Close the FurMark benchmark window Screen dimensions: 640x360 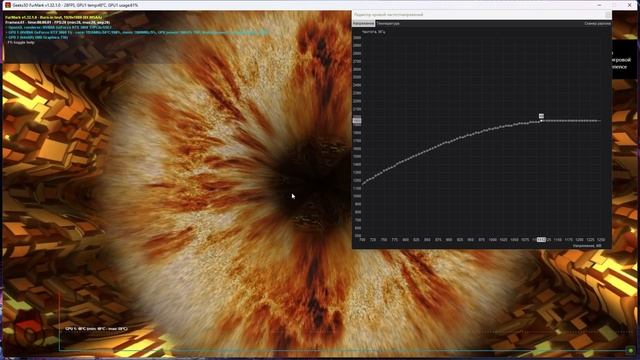[629, 5]
